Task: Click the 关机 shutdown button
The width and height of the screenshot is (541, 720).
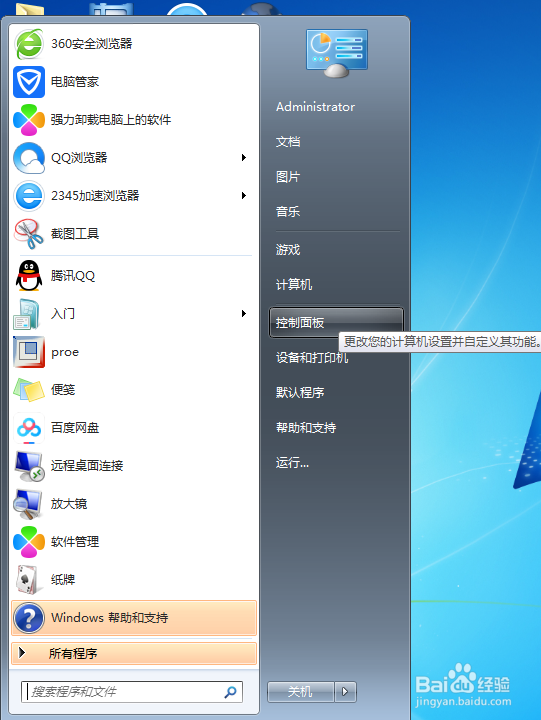Action: (x=300, y=692)
